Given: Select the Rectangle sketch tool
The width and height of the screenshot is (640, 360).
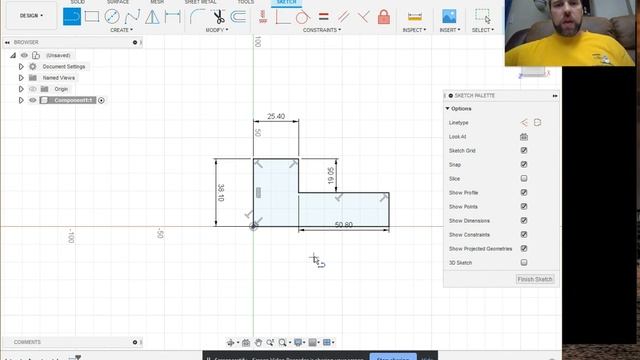Looking at the screenshot, I should click(x=92, y=17).
